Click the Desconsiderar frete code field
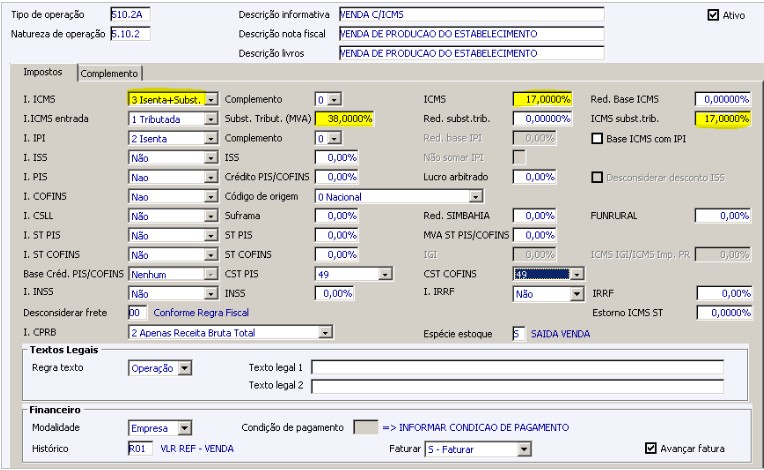This screenshot has height=470, width=764. [137, 313]
